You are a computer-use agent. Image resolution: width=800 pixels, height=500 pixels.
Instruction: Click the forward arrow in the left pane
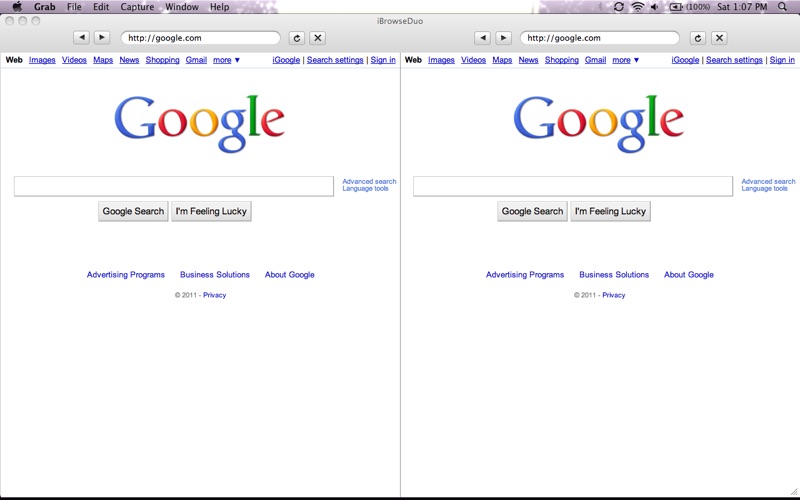tap(102, 38)
